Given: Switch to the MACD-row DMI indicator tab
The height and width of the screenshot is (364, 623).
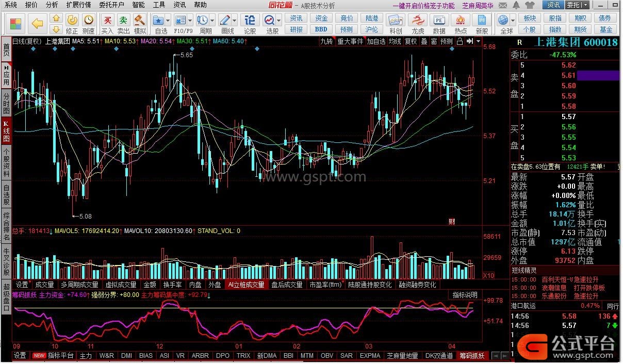Looking at the screenshot, I should pyautogui.click(x=126, y=356).
